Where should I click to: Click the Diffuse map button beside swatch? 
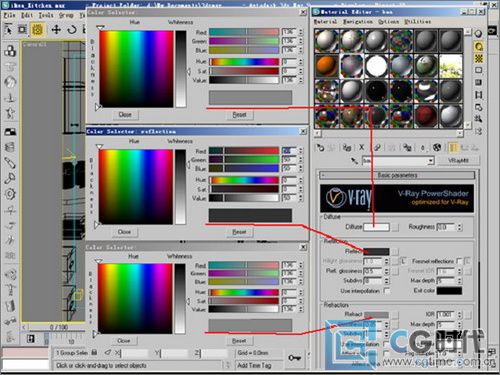[395, 227]
